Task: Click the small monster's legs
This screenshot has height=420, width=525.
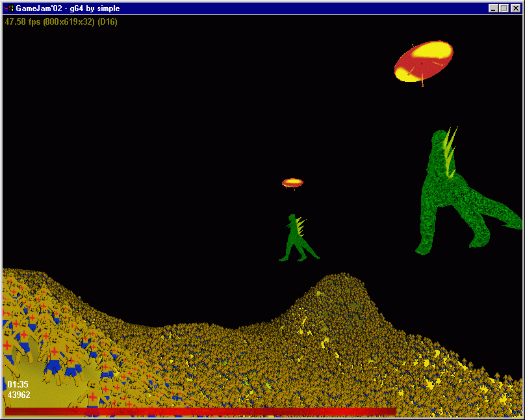Action: [x=298, y=254]
